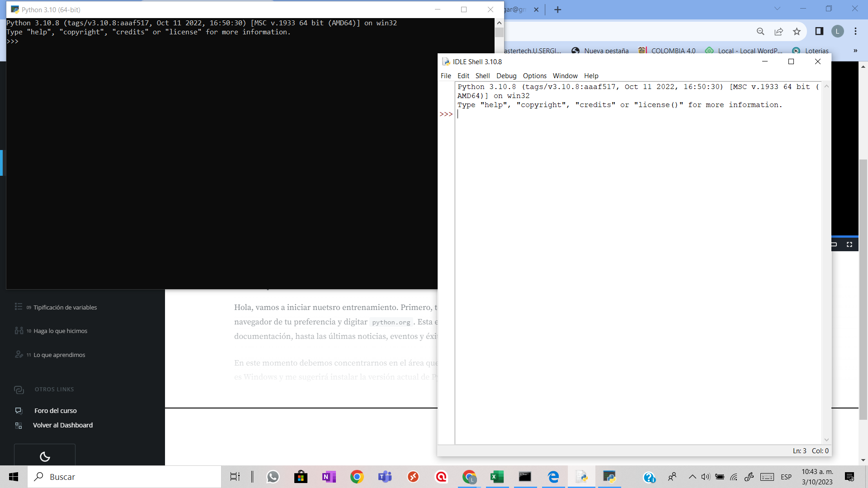Viewport: 868px width, 488px height.
Task: Open the Options menu in IDLE Shell
Action: (535, 75)
